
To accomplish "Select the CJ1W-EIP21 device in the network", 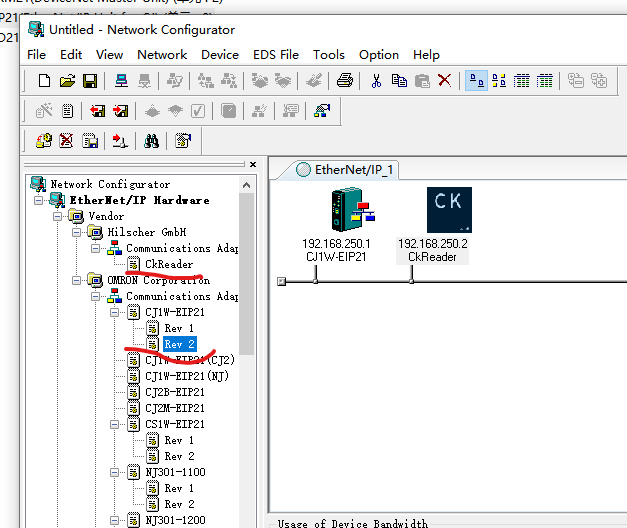I will (353, 210).
